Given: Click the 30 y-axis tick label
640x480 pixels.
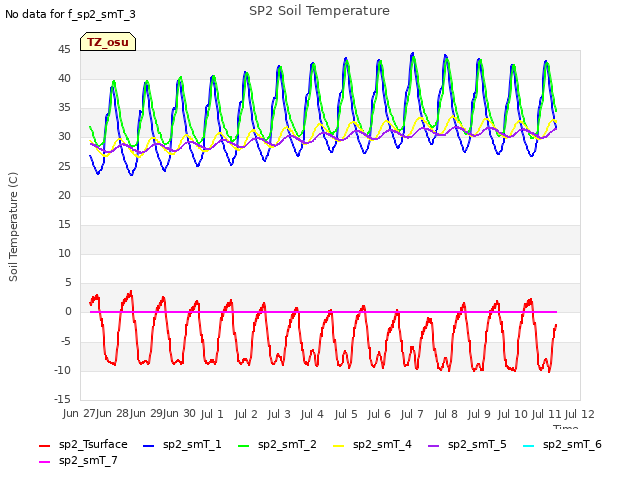Looking at the screenshot, I should pyautogui.click(x=64, y=137).
